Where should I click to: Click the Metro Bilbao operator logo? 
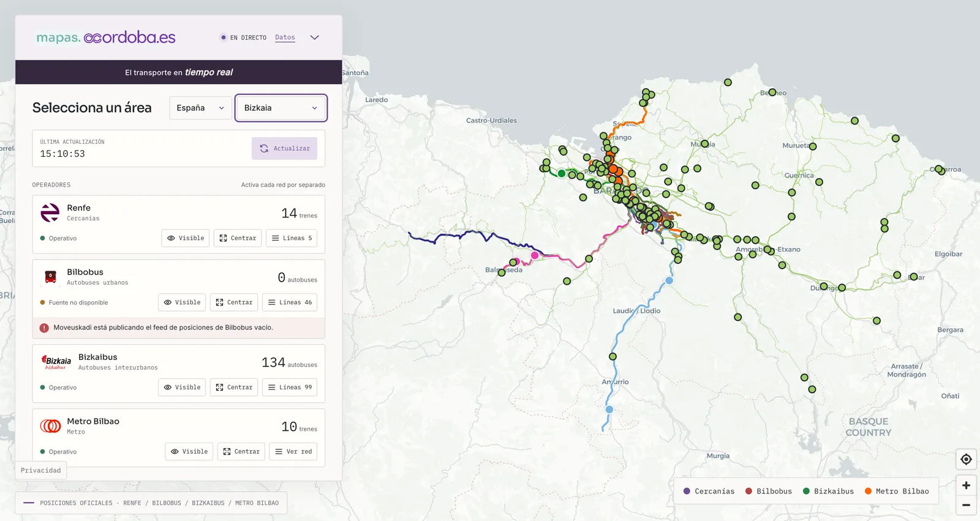click(50, 425)
